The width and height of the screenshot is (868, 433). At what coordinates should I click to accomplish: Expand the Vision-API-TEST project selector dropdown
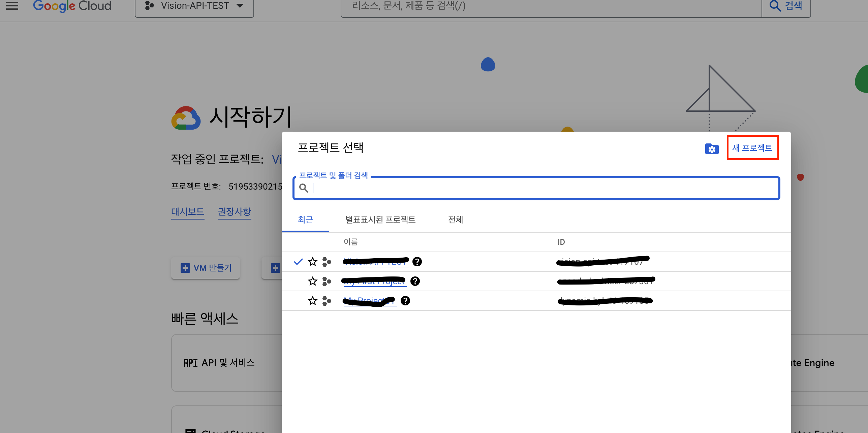194,6
